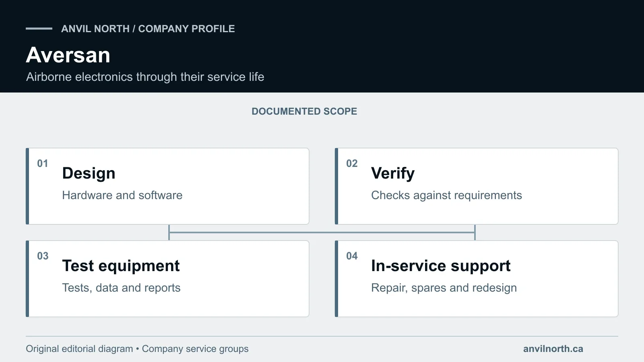Click 'Tests, data and reports' text
644x362 pixels.
pos(122,288)
